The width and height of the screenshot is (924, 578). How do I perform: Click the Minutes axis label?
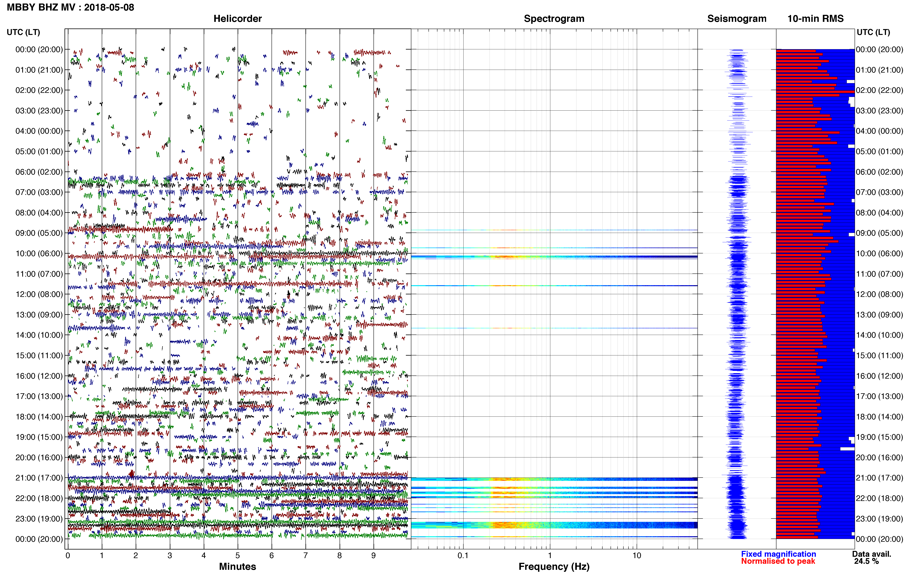point(238,566)
